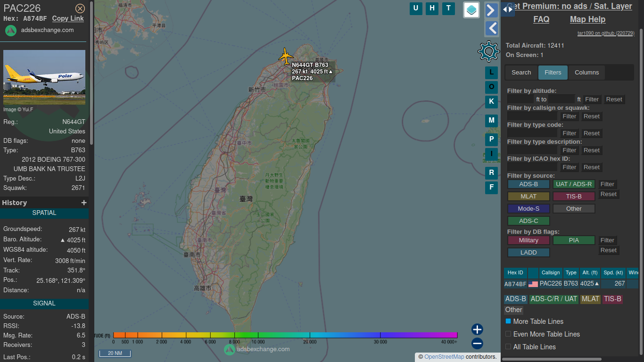This screenshot has width=644, height=362.
Task: Click the U map button
Action: [x=416, y=8]
